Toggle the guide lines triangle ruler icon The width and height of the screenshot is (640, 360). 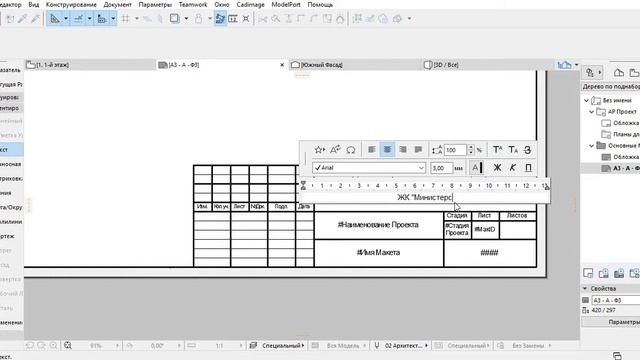55,18
